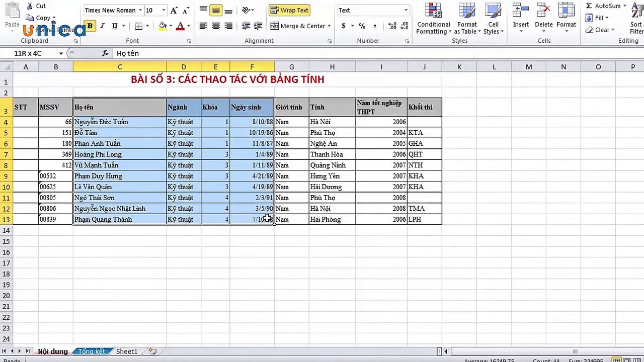Toggle Italic formatting

[102, 26]
